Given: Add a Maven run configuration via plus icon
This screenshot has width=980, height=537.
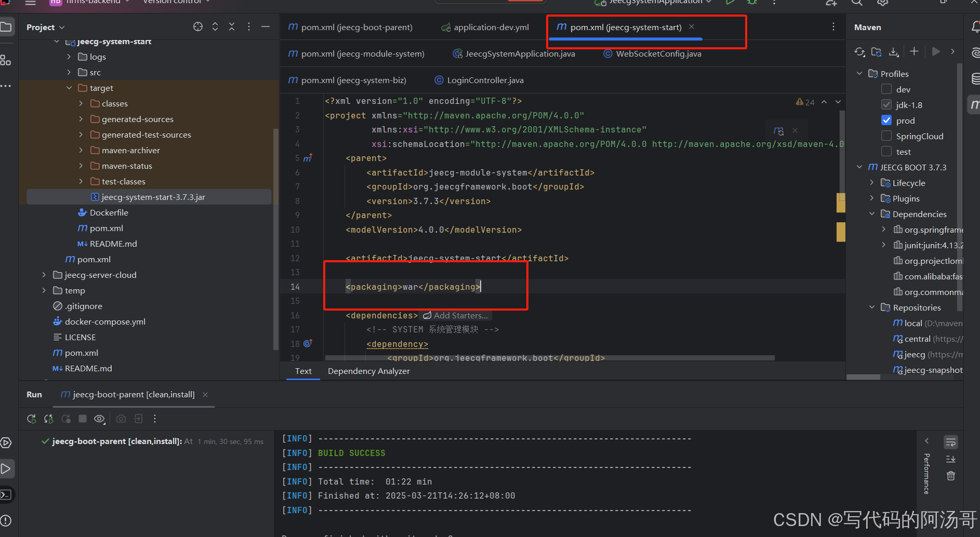Looking at the screenshot, I should pyautogui.click(x=915, y=51).
